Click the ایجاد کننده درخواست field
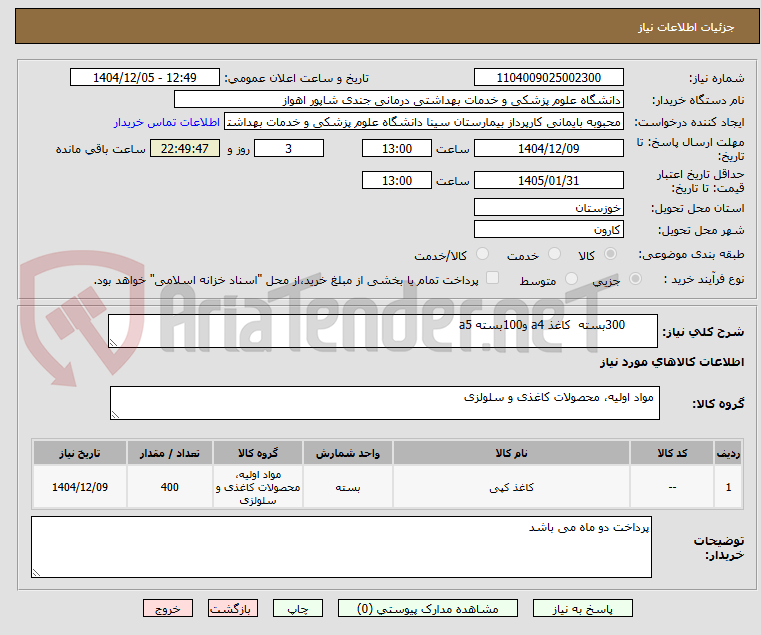Screen dimensions: 761x635 point(424,122)
